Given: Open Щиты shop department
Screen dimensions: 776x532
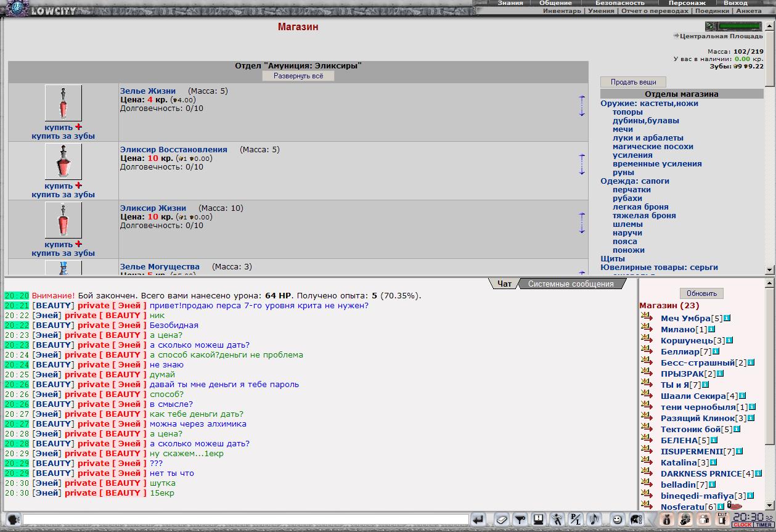Looking at the screenshot, I should click(x=613, y=259).
